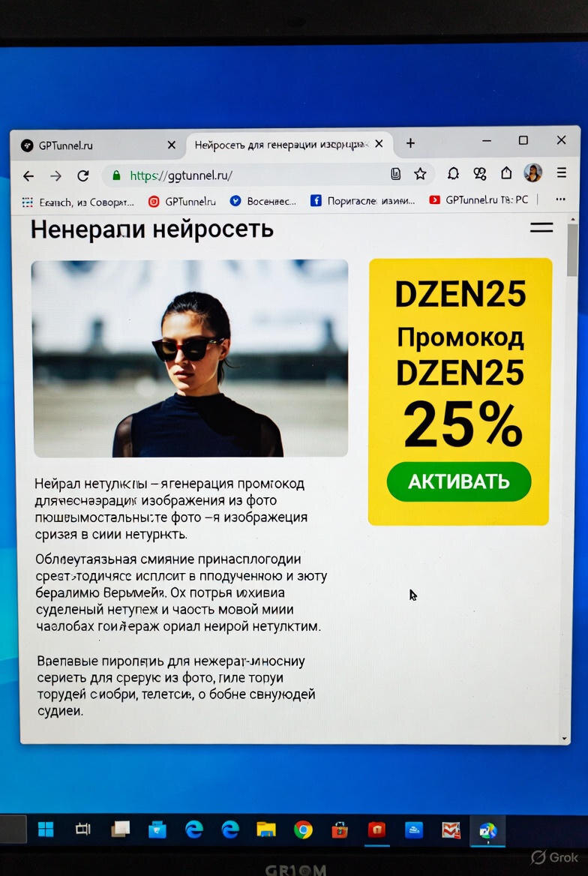Open the reader view icon in address bar

396,174
